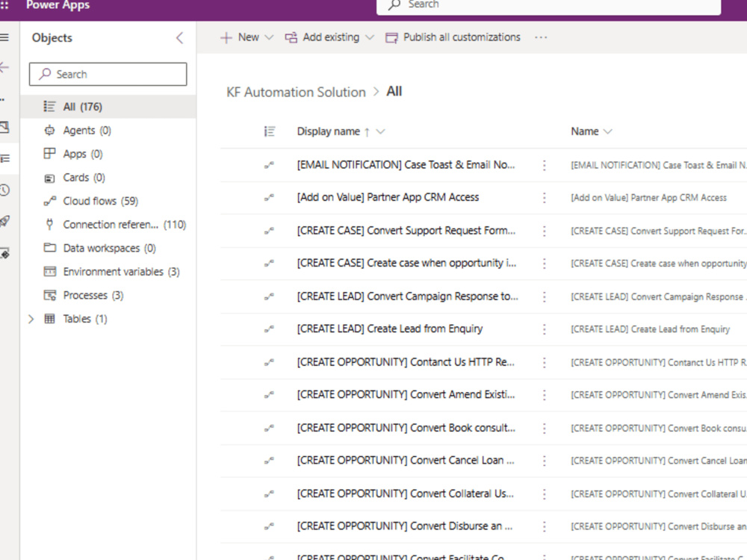Open the app launcher waffle icon
The width and height of the screenshot is (747, 560).
click(4, 4)
